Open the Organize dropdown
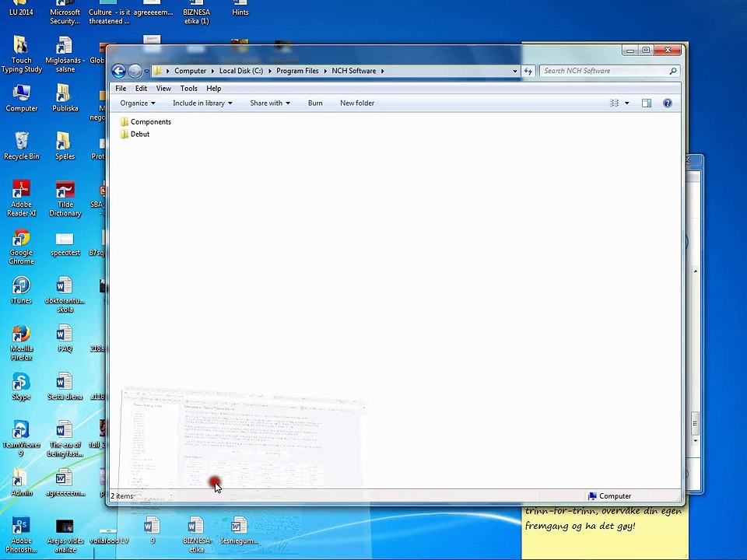The image size is (747, 560). [x=137, y=103]
